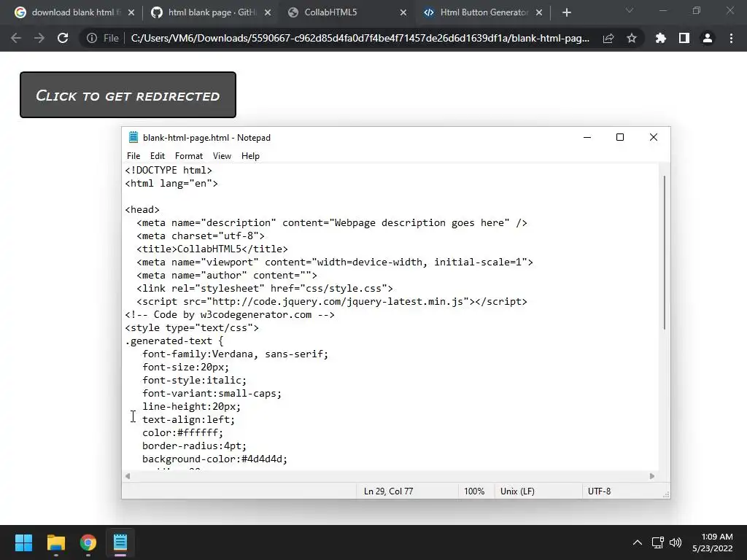The width and height of the screenshot is (747, 560).
Task: Click 'Unix (LF)' in Notepad status bar
Action: click(x=517, y=491)
